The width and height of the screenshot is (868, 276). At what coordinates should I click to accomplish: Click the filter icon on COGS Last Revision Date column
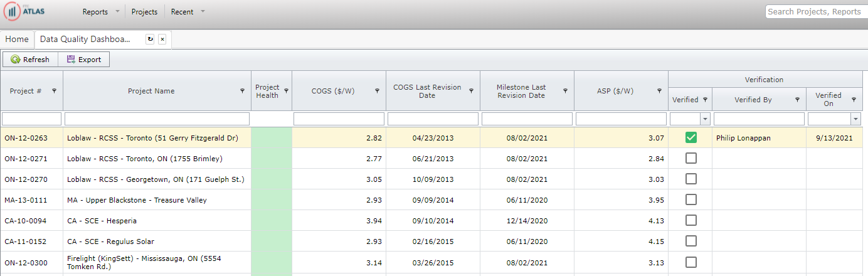pyautogui.click(x=471, y=91)
